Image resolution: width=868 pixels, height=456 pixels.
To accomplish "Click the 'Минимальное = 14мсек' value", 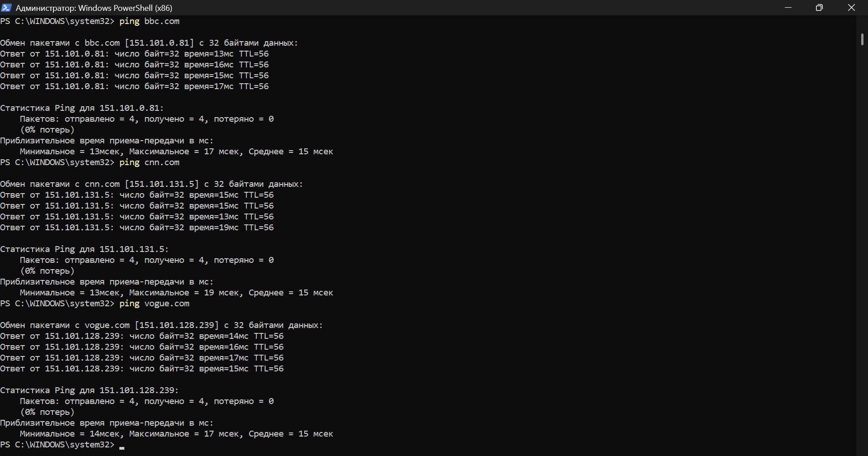I will (x=70, y=434).
